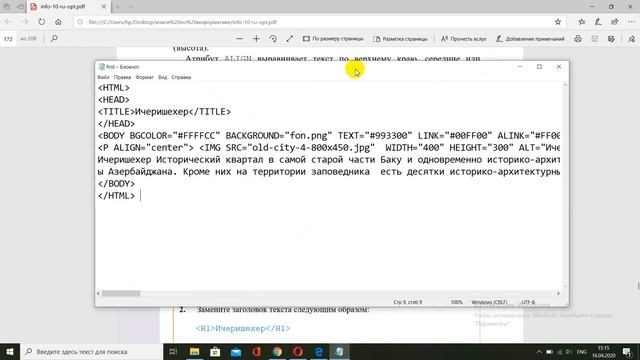Open Opera browser from the taskbar

click(298, 351)
